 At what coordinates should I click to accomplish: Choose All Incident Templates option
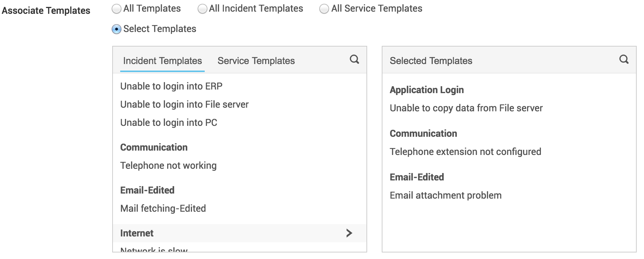tap(202, 9)
